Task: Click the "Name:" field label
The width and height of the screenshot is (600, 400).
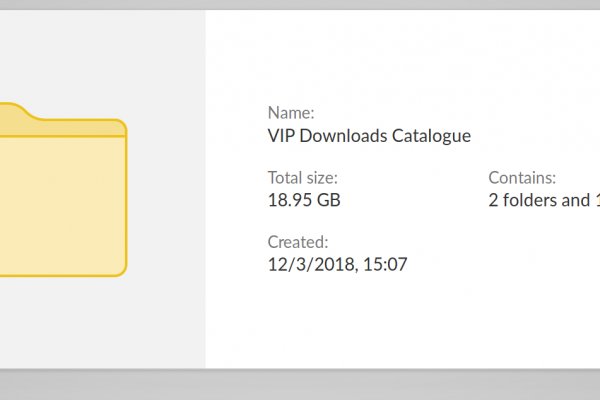Action: [x=290, y=114]
